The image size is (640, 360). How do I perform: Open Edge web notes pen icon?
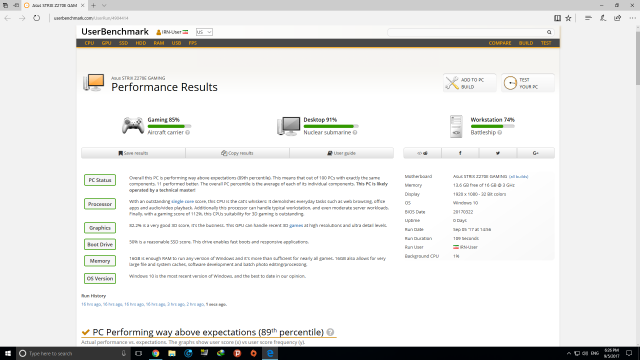[603, 18]
